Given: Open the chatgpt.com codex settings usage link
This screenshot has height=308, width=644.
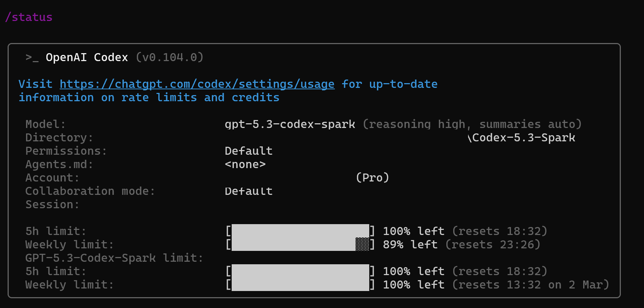Looking at the screenshot, I should (x=197, y=84).
